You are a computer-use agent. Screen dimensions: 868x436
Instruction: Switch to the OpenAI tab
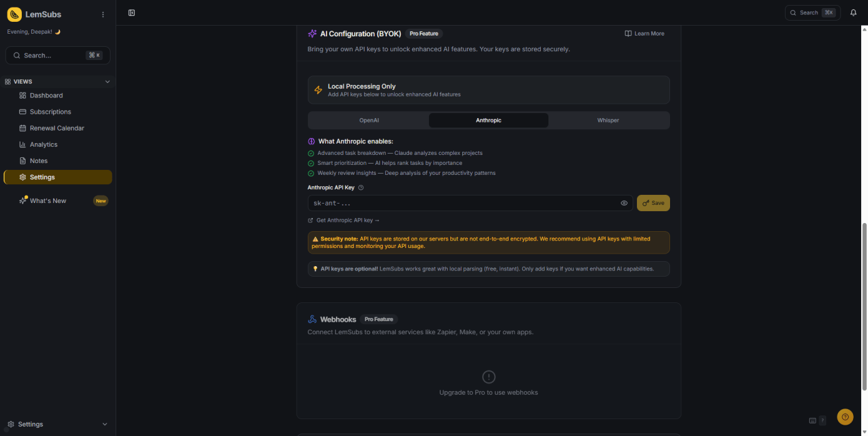[x=368, y=121]
